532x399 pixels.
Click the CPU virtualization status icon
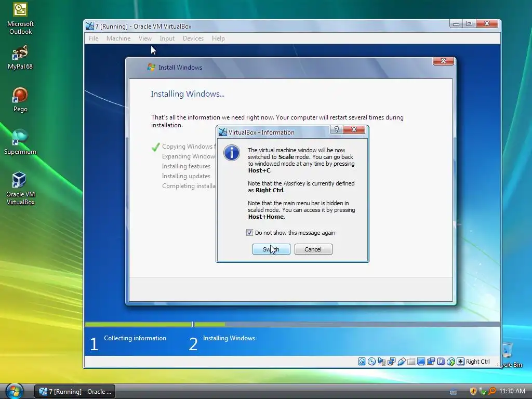441,362
